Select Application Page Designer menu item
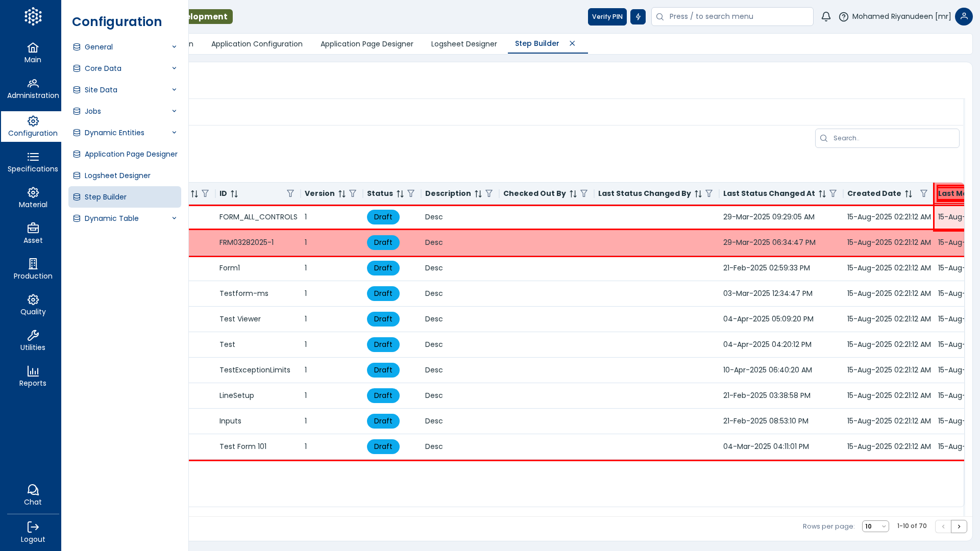 click(x=131, y=154)
